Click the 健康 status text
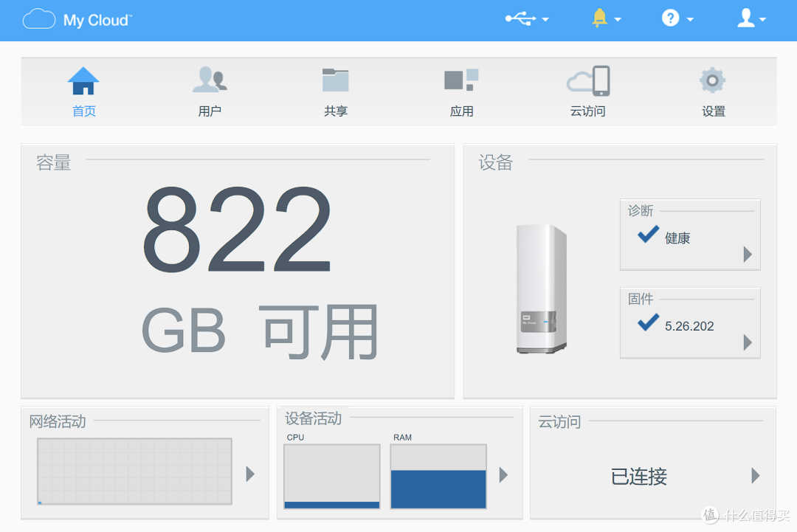Image resolution: width=797 pixels, height=532 pixels. point(677,238)
